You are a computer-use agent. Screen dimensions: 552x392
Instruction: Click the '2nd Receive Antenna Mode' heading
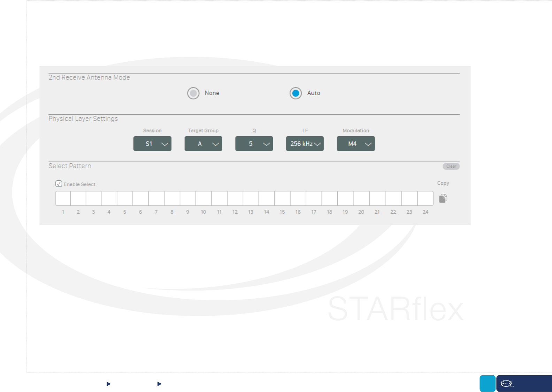89,77
